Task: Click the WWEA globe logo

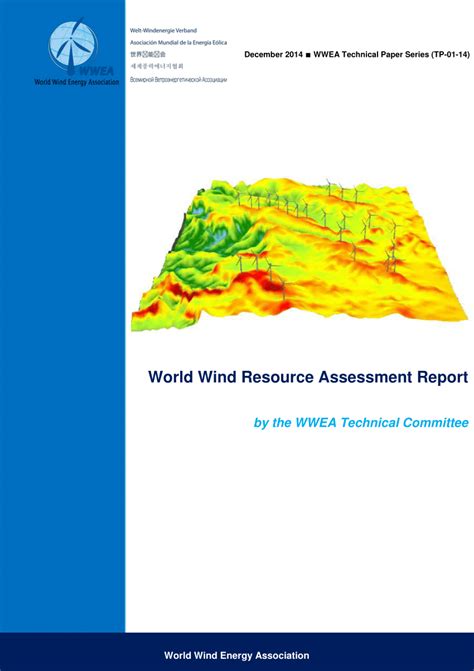Action: click(x=74, y=46)
